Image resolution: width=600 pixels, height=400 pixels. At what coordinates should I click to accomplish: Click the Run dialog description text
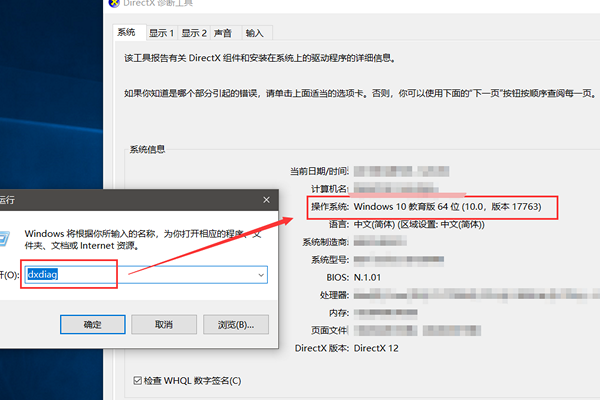tap(143, 240)
